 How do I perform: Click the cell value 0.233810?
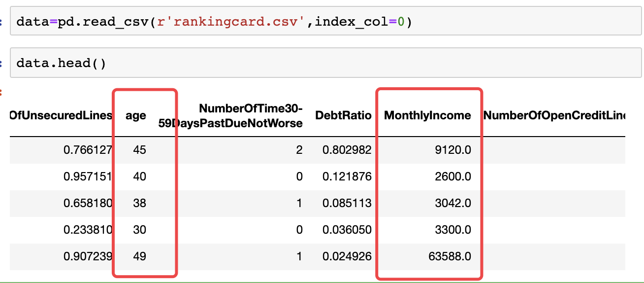click(88, 229)
